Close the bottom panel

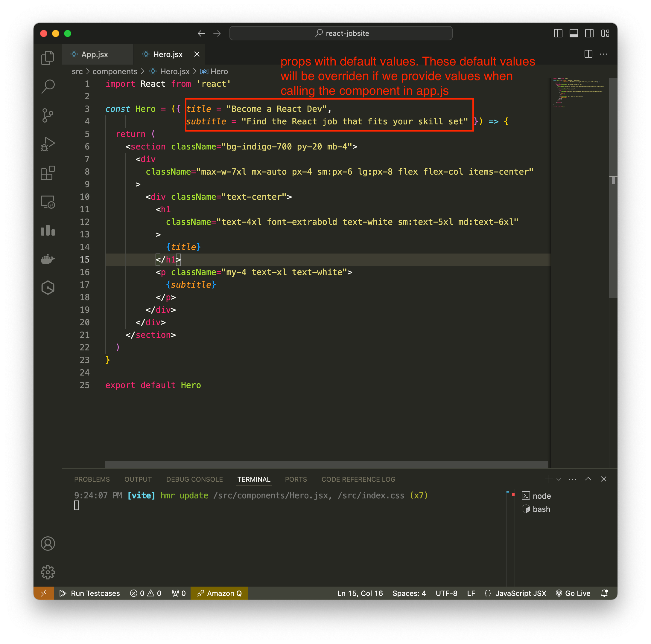(x=603, y=479)
